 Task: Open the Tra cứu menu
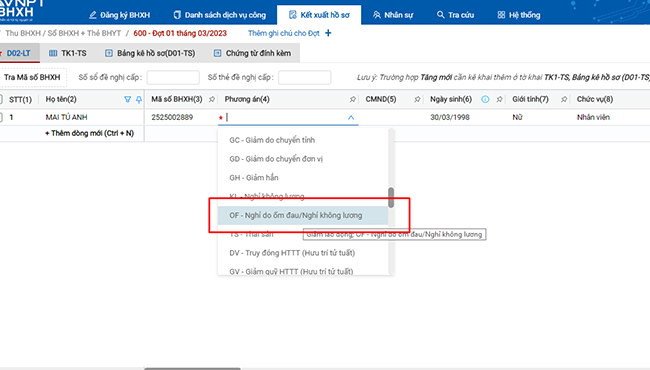click(x=455, y=15)
